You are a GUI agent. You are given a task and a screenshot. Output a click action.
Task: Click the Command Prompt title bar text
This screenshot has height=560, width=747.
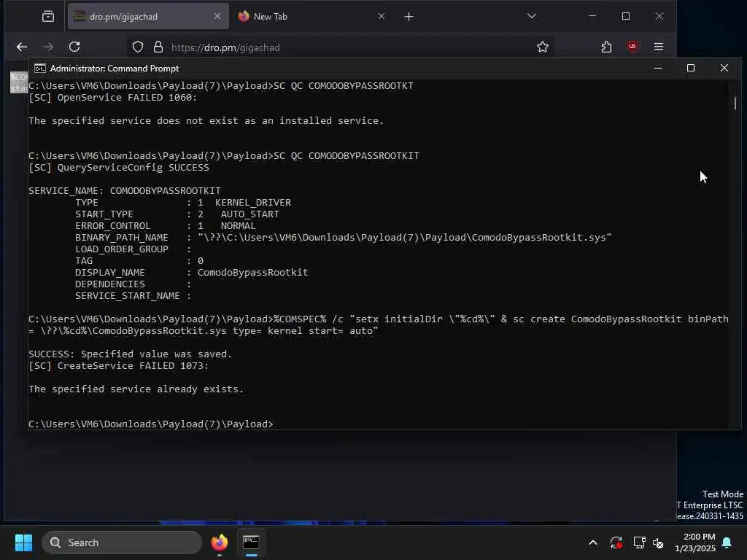click(115, 69)
